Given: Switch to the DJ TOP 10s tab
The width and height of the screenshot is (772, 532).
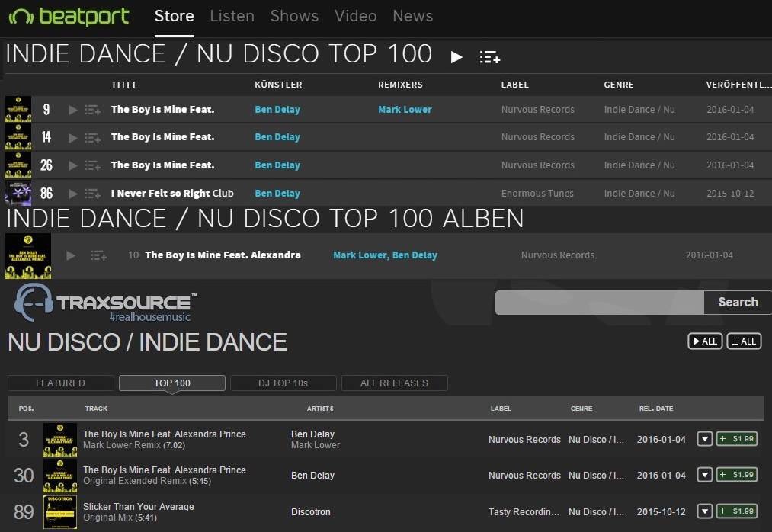Looking at the screenshot, I should 283,383.
